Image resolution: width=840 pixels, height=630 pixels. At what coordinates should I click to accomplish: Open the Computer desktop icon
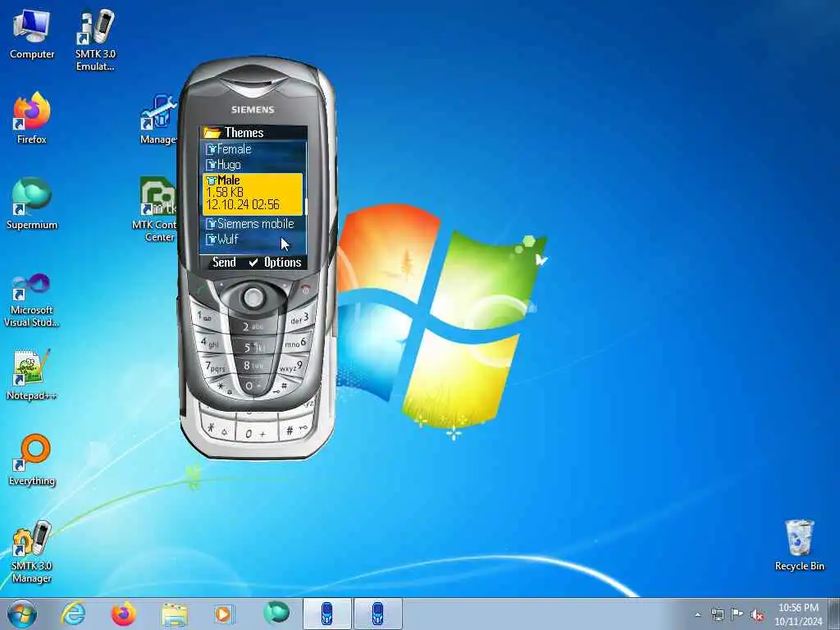pyautogui.click(x=32, y=34)
